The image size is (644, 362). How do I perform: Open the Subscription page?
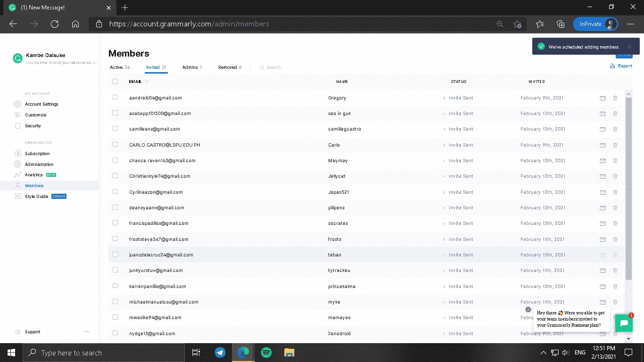point(37,154)
